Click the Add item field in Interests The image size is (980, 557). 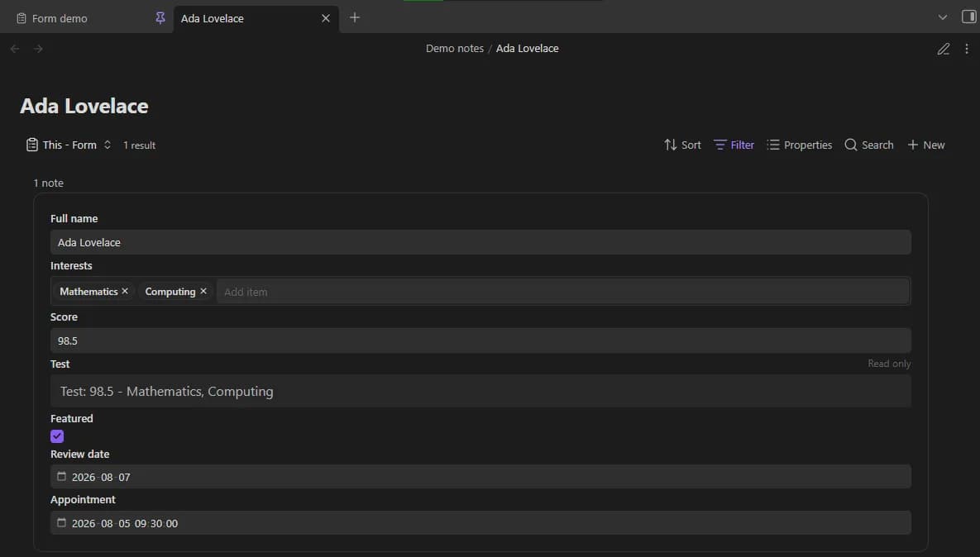[x=562, y=292]
